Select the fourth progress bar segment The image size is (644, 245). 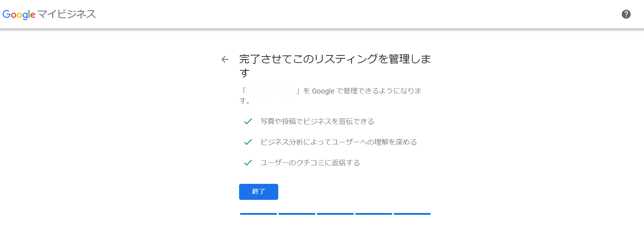click(x=374, y=214)
